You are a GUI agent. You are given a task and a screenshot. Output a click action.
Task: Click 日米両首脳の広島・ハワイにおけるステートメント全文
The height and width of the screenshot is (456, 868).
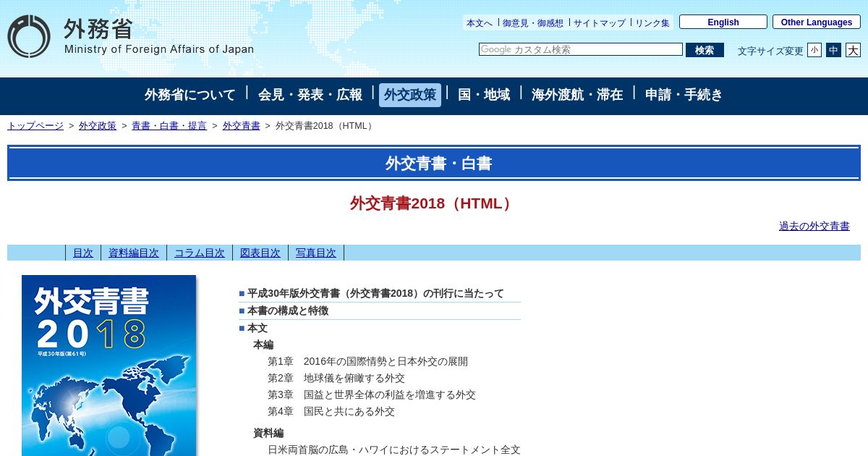click(x=394, y=449)
